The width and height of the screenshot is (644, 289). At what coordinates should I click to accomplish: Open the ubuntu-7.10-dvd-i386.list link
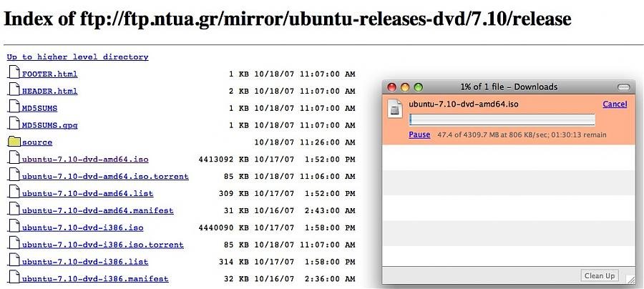84,262
